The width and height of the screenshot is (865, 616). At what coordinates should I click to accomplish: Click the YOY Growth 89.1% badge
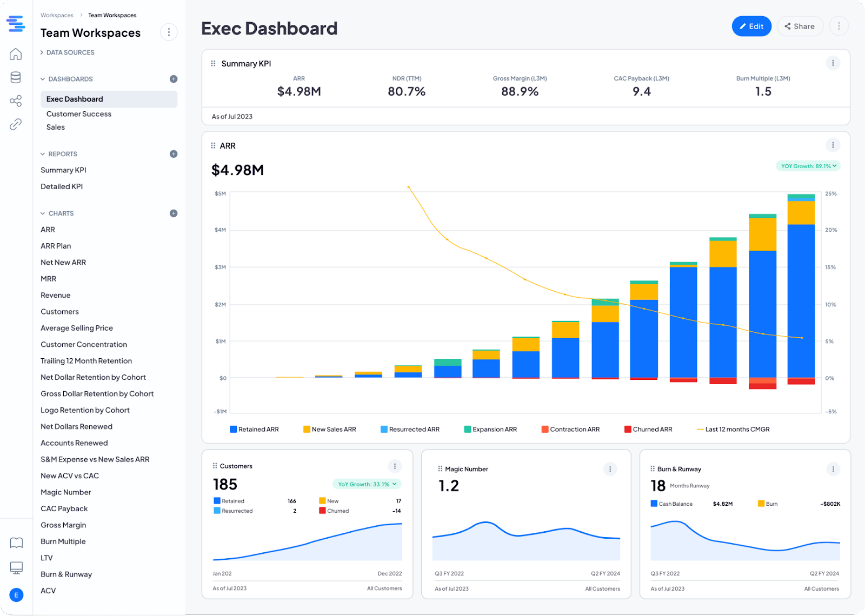pyautogui.click(x=808, y=166)
